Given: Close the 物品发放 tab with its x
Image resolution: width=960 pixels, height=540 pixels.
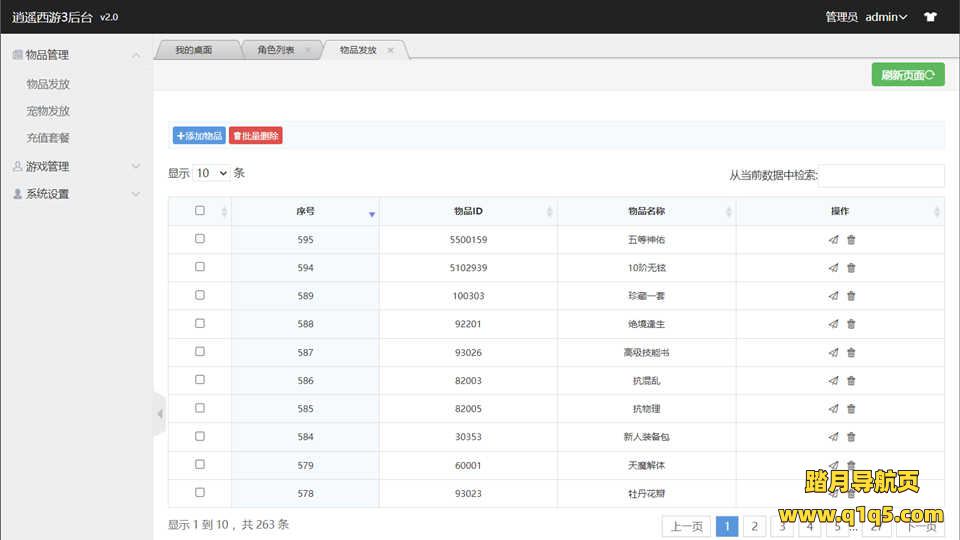Looking at the screenshot, I should (391, 50).
